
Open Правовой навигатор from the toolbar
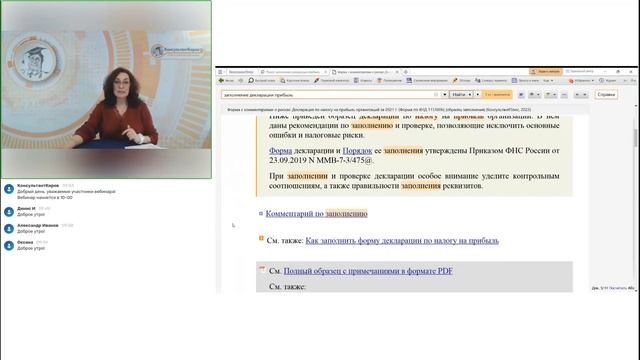click(x=331, y=81)
